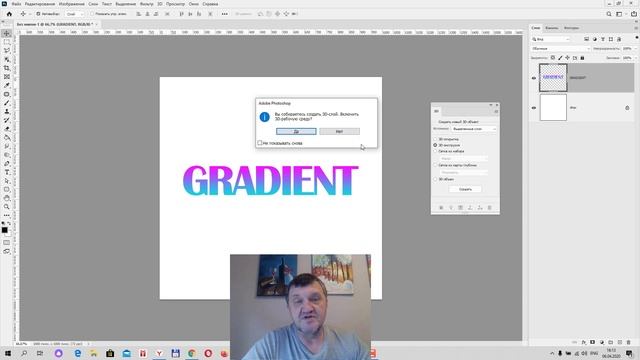The width and height of the screenshot is (640, 360).
Task: Click lock all icon in Layers panel
Action: pyautogui.click(x=582, y=58)
